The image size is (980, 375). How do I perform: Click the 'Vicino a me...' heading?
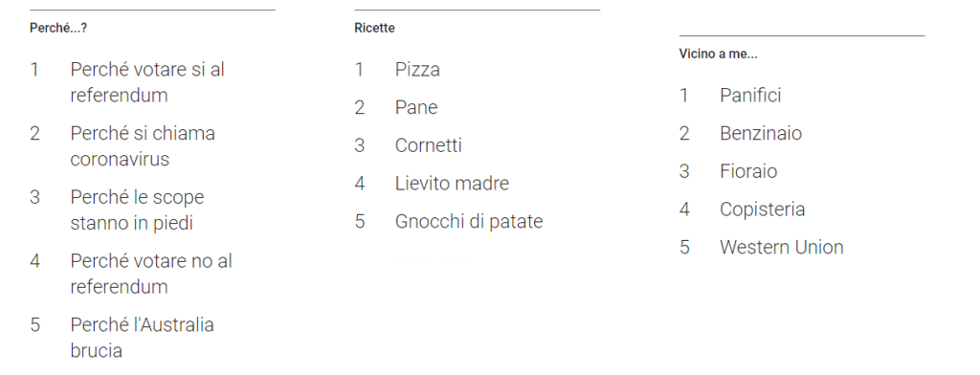click(x=718, y=54)
